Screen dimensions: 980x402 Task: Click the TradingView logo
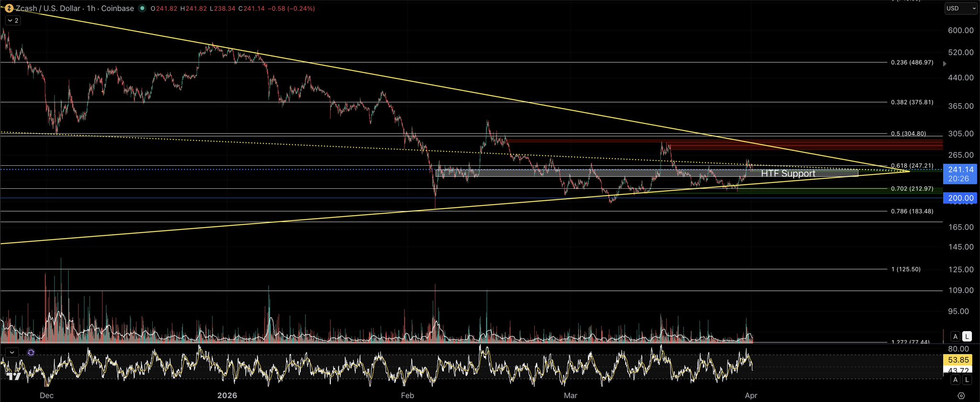click(x=13, y=378)
